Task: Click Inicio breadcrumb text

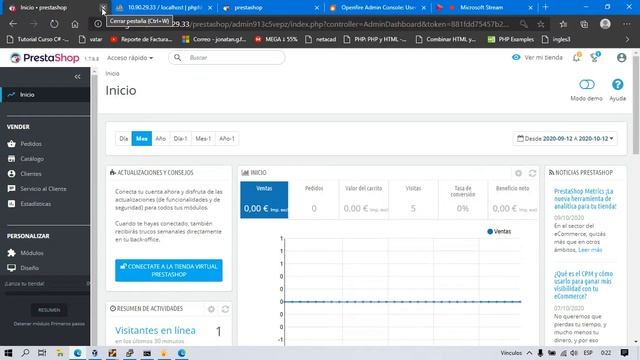Action: pyautogui.click(x=112, y=73)
